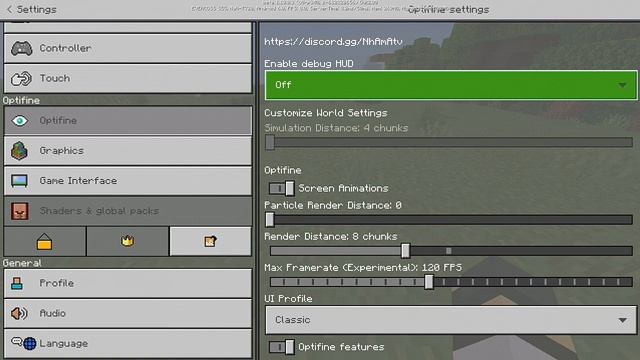Click the debug HUD dropdown arrow

click(622, 85)
